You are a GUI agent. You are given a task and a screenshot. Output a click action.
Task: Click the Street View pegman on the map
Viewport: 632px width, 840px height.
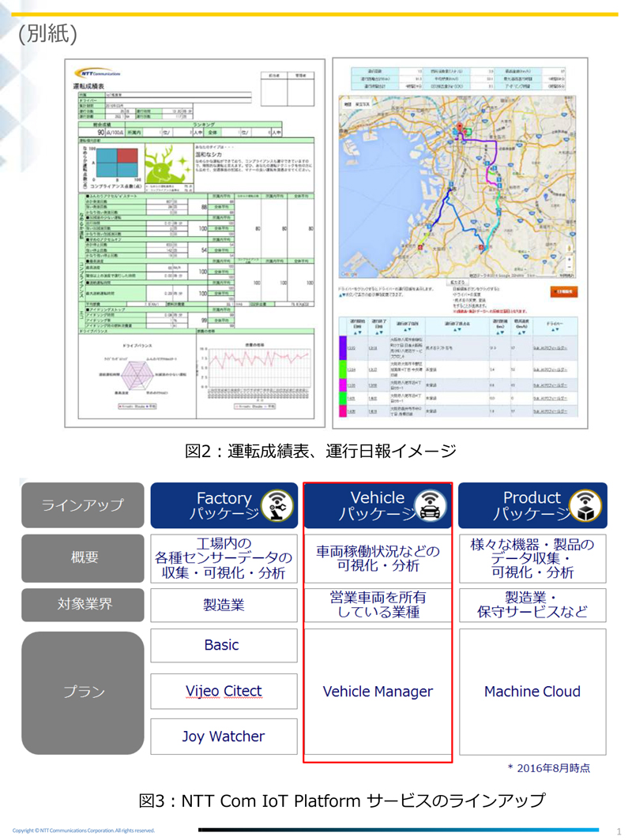coord(569,249)
